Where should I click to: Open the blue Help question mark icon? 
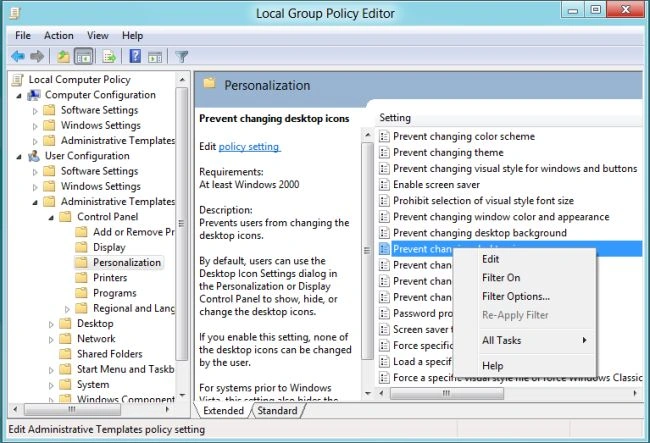[x=135, y=56]
